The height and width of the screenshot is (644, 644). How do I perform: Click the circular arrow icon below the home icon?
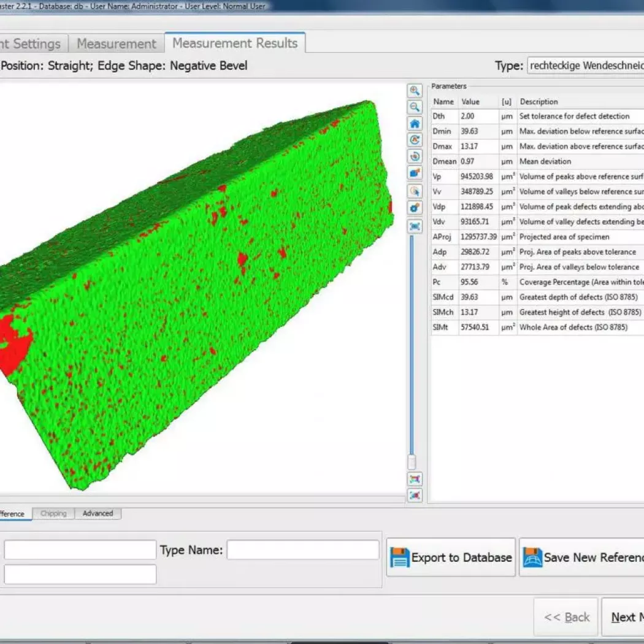tap(415, 140)
